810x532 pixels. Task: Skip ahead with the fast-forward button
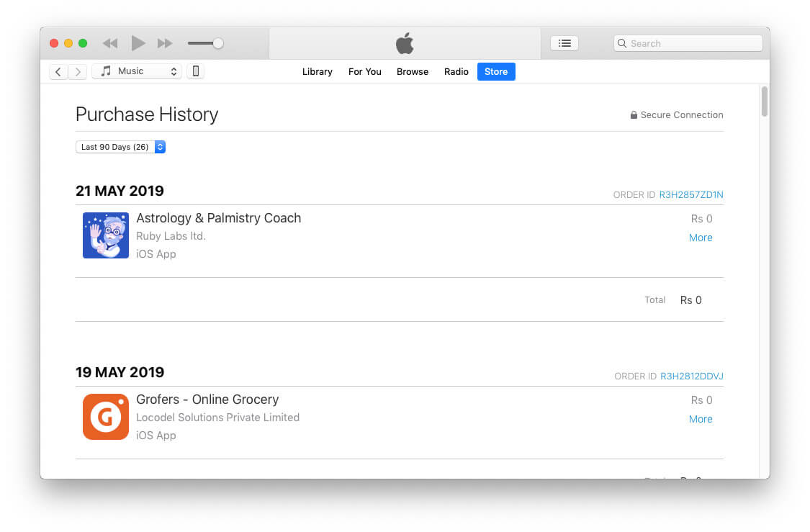coord(165,43)
